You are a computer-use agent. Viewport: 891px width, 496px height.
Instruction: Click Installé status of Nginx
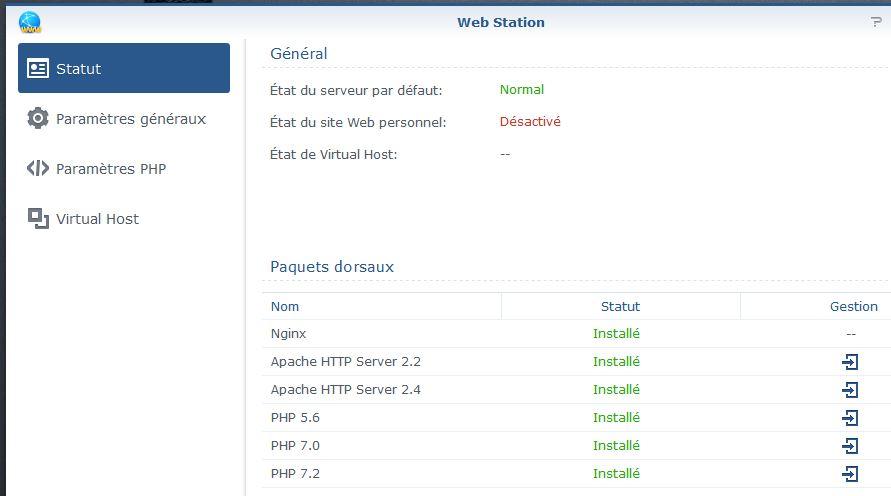point(616,334)
